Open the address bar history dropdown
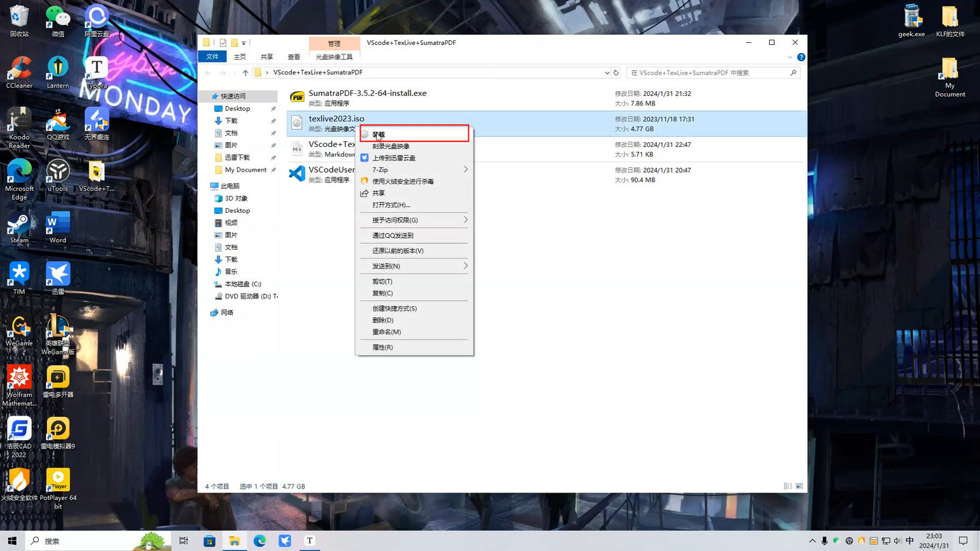The width and height of the screenshot is (980, 551). click(607, 72)
